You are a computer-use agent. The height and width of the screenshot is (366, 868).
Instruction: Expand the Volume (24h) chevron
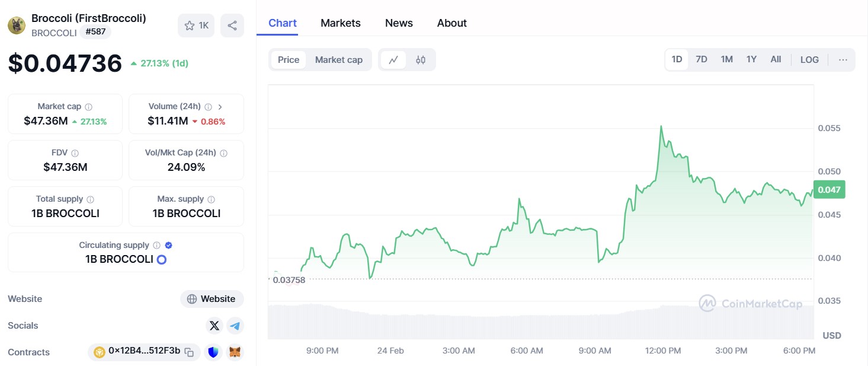click(x=220, y=107)
